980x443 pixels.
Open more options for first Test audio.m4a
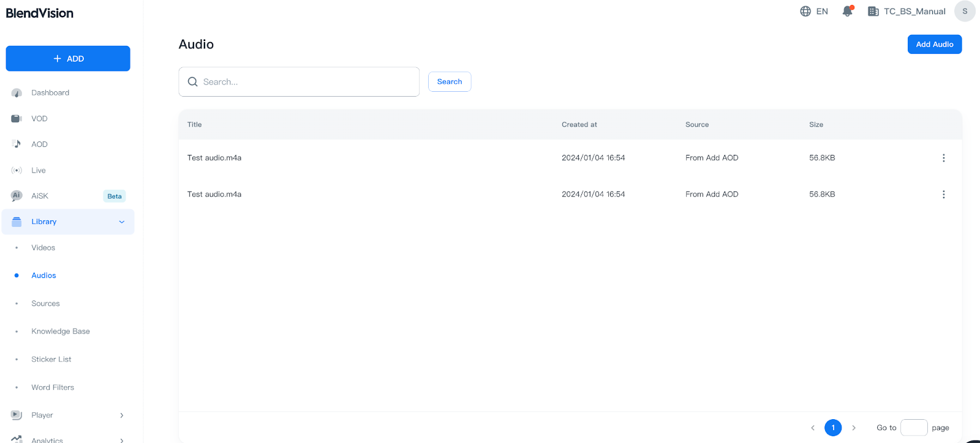943,158
